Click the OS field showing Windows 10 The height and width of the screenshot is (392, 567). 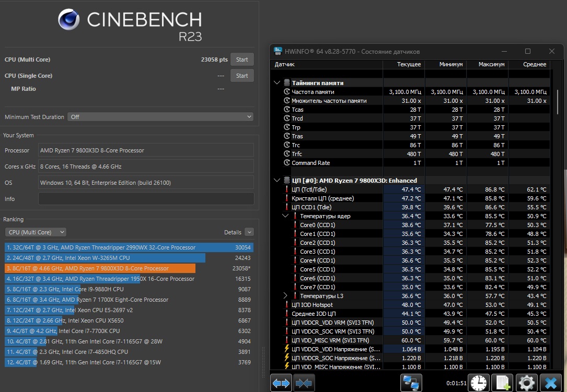coord(146,183)
